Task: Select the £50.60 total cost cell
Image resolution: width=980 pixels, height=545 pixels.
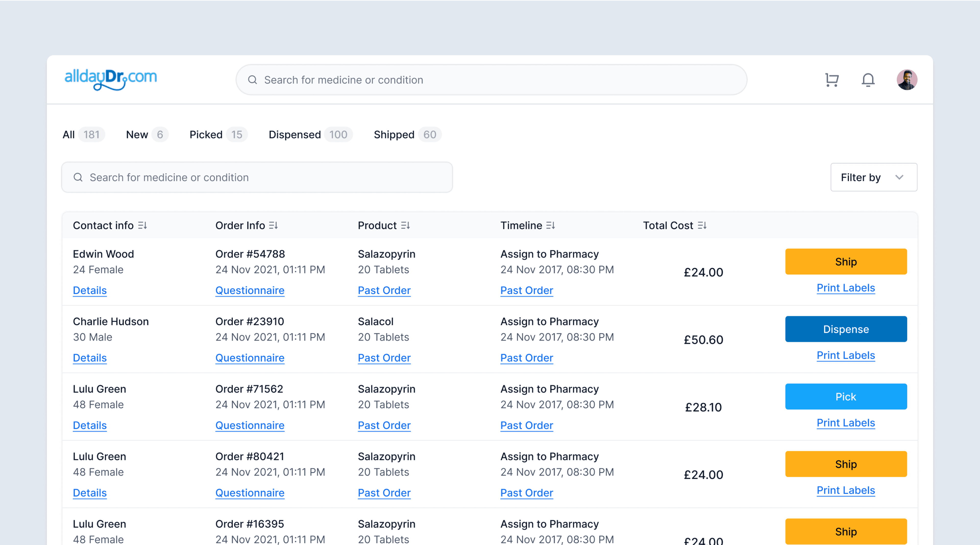Action: (x=703, y=340)
